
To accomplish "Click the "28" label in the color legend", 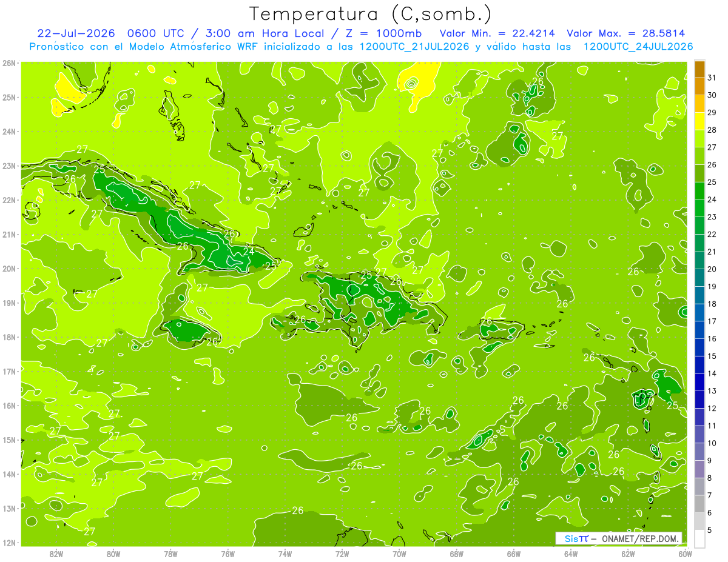I will click(712, 130).
